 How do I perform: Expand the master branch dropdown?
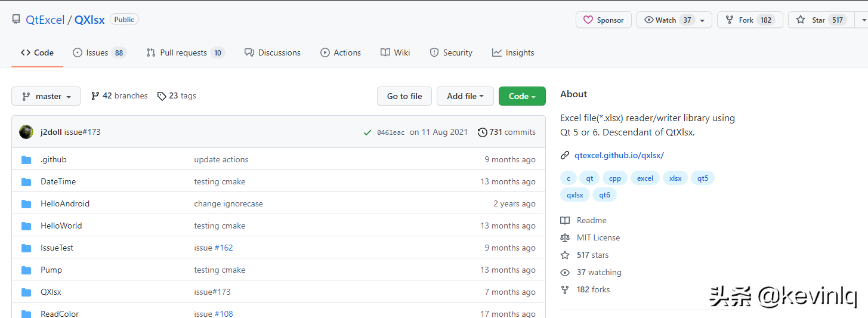(46, 96)
